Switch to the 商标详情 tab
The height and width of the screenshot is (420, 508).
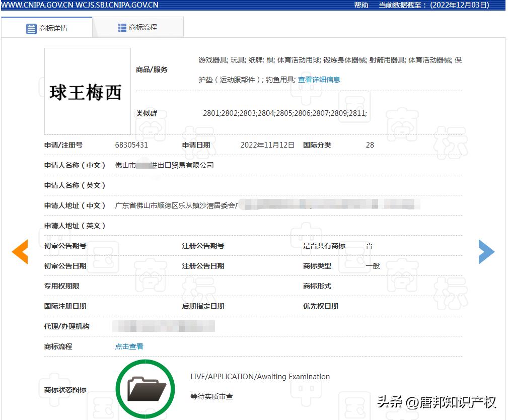pos(47,28)
